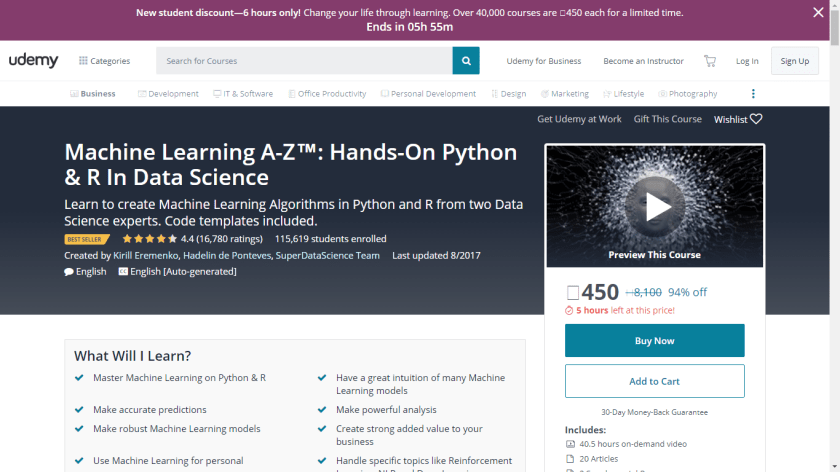Viewport: 840px width, 472px height.
Task: Open Udemy for Business link
Action: [x=543, y=61]
